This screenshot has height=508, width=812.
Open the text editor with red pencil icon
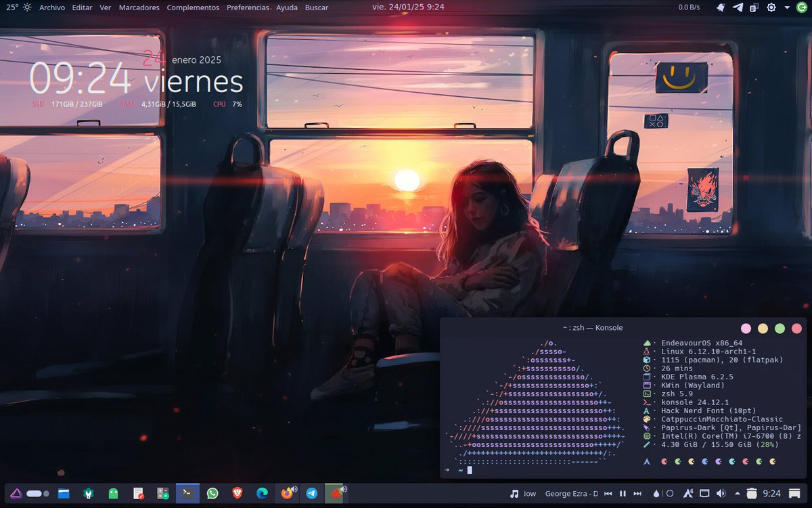coord(138,493)
